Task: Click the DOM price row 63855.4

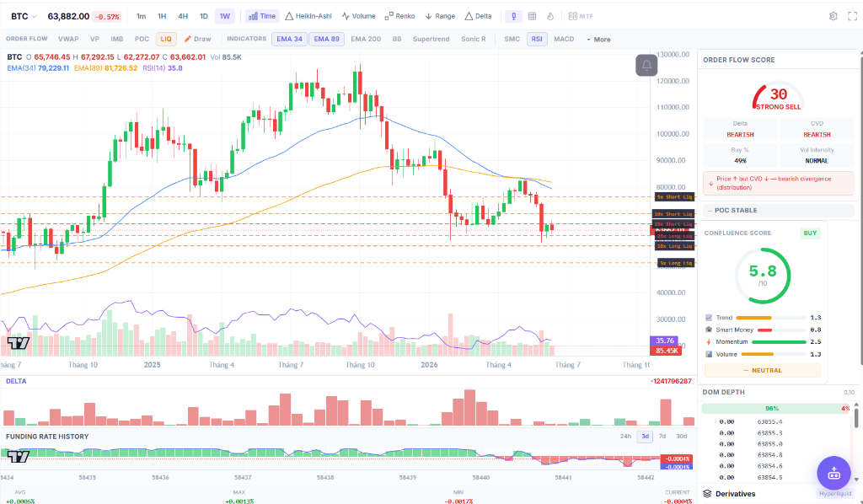Action: point(776,422)
